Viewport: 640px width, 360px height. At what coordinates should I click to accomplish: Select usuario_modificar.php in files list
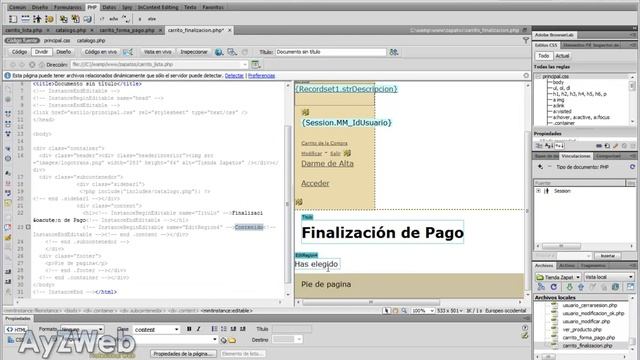(586, 321)
